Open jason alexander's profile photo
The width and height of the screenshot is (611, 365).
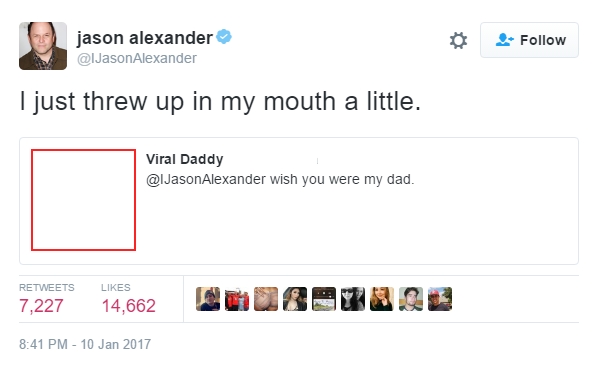(43, 46)
